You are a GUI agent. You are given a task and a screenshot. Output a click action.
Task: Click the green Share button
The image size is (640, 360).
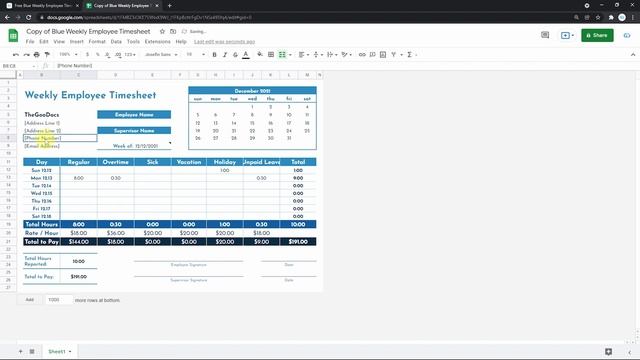pyautogui.click(x=597, y=36)
